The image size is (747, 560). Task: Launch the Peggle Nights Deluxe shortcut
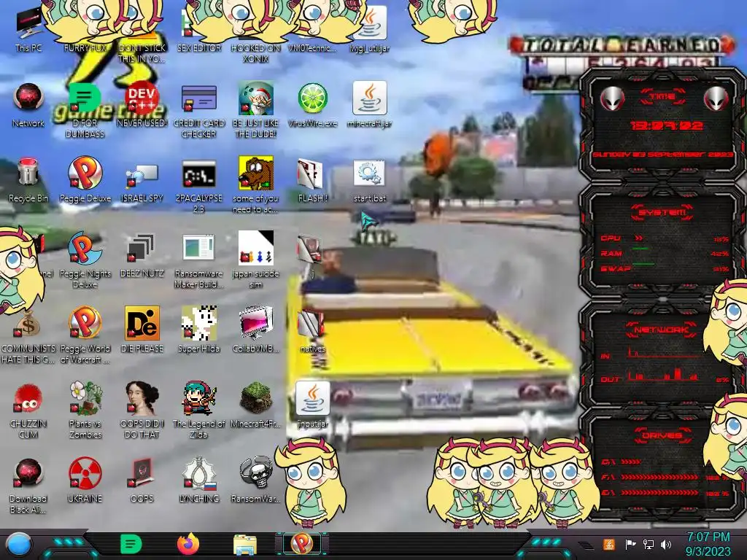(x=85, y=260)
